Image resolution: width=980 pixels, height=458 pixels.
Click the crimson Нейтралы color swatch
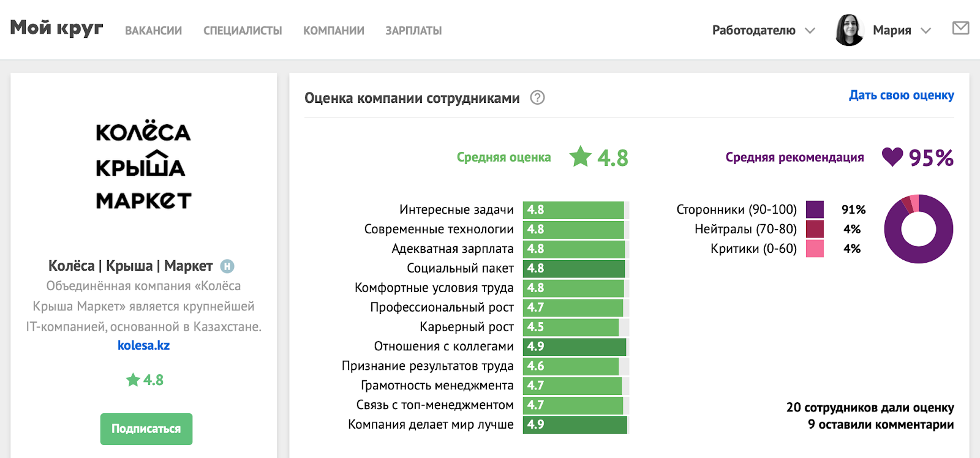point(815,229)
